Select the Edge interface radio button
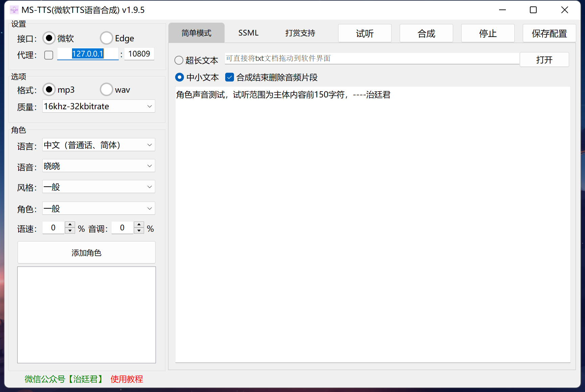Screen dimensions: 585x392 tap(106, 38)
